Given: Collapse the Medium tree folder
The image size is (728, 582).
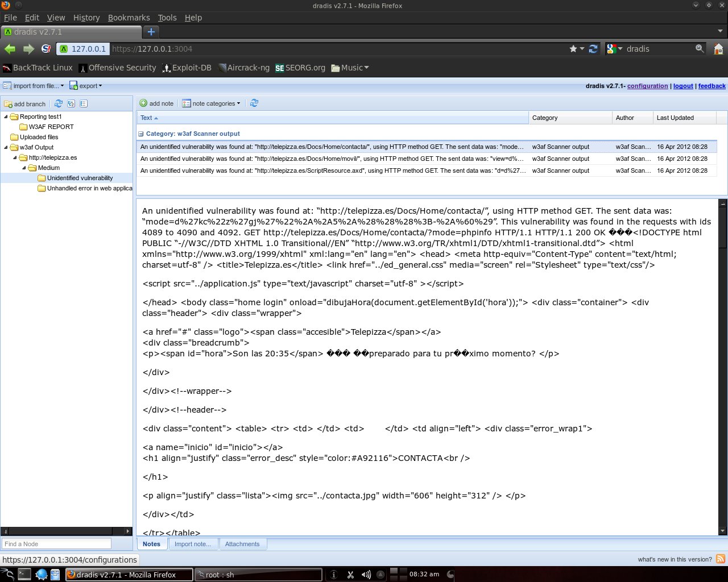Looking at the screenshot, I should (24, 168).
